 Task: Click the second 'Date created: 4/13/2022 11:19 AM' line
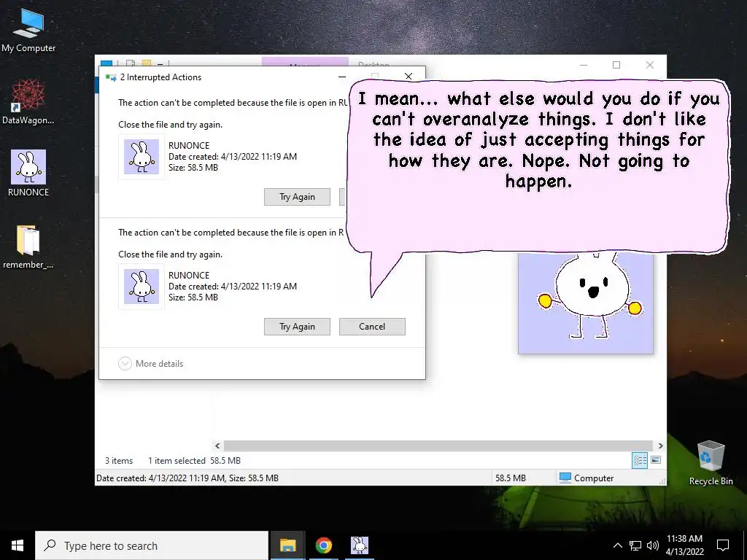233,286
